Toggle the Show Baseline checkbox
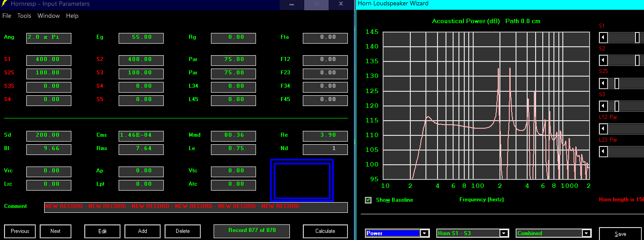 tap(368, 200)
